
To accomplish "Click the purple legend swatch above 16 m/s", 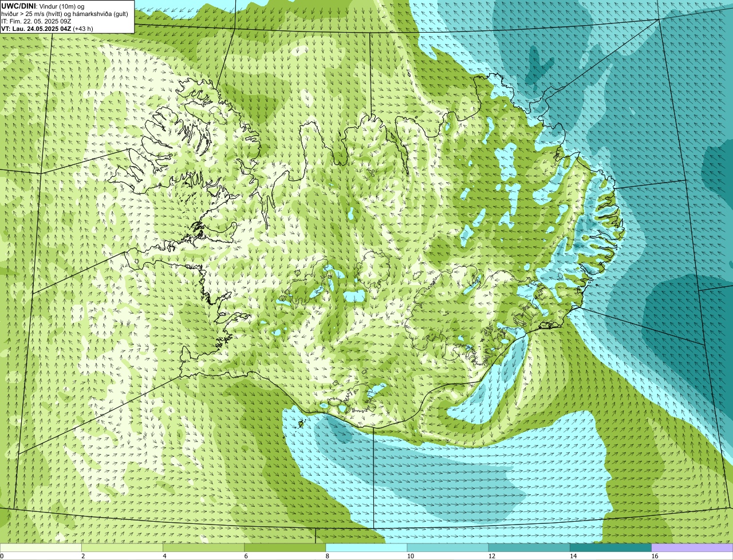I will point(692,547).
